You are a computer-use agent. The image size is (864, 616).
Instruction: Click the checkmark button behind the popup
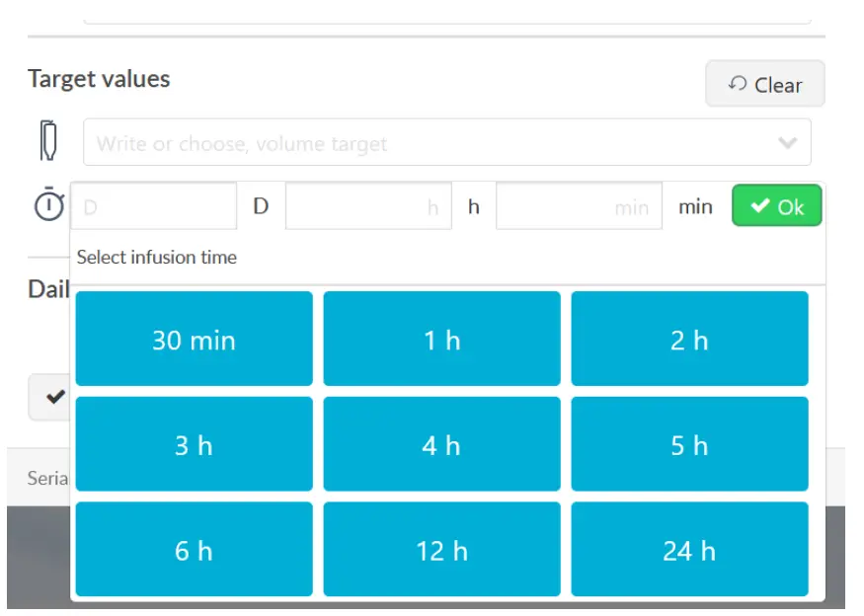[x=49, y=397]
